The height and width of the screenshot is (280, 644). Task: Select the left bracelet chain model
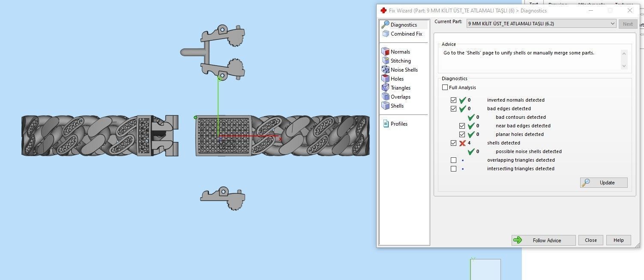[100, 135]
